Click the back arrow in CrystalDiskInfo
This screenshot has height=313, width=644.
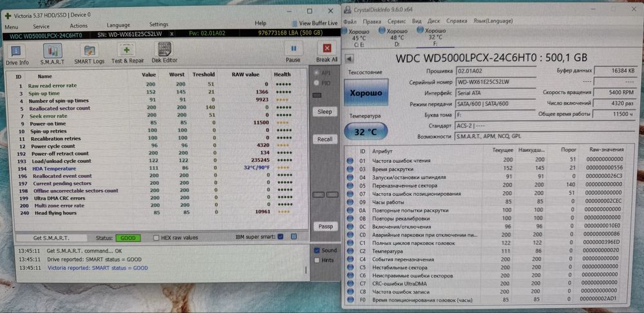coord(349,59)
